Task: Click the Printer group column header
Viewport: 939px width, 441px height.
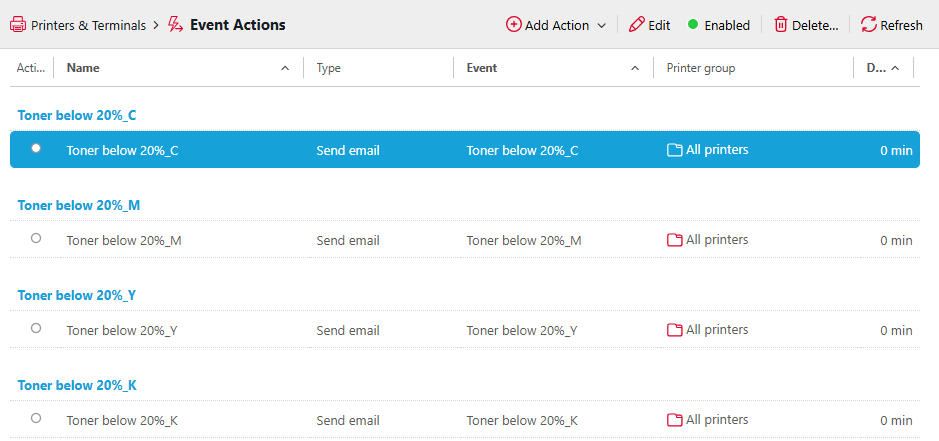Action: pos(701,68)
